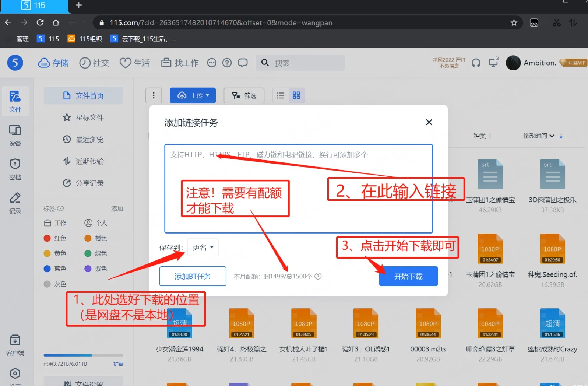Select 密档 in the left sidebar
This screenshot has height=386, width=588.
click(15, 169)
